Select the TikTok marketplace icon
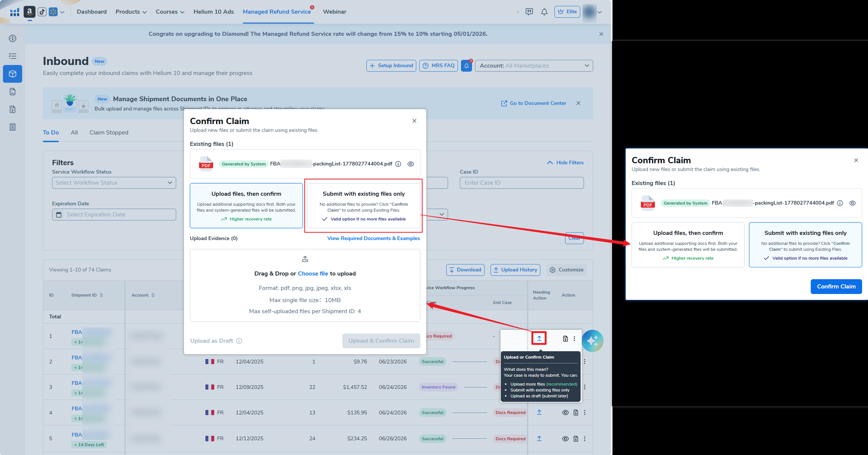 point(42,12)
